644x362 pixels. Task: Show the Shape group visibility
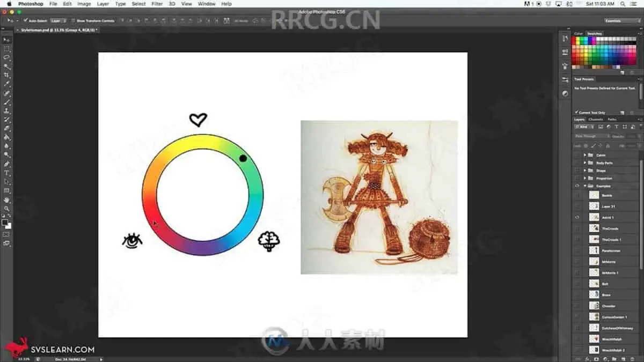[x=577, y=171]
